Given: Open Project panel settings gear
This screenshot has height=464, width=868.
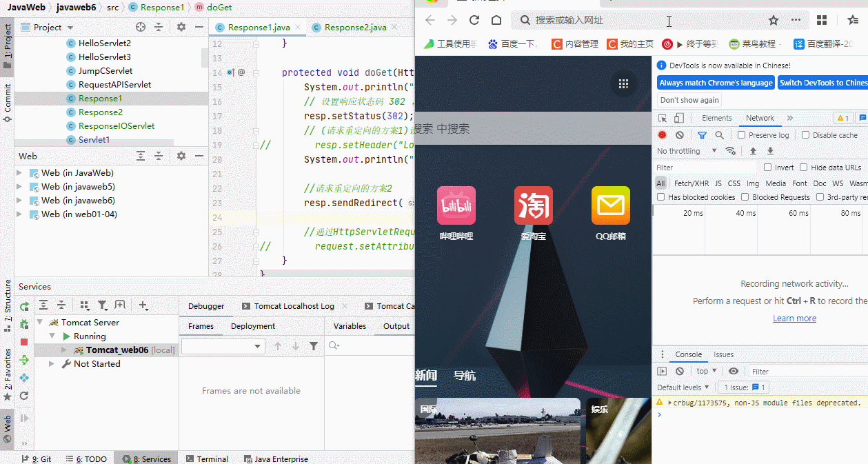Looking at the screenshot, I should coord(181,27).
